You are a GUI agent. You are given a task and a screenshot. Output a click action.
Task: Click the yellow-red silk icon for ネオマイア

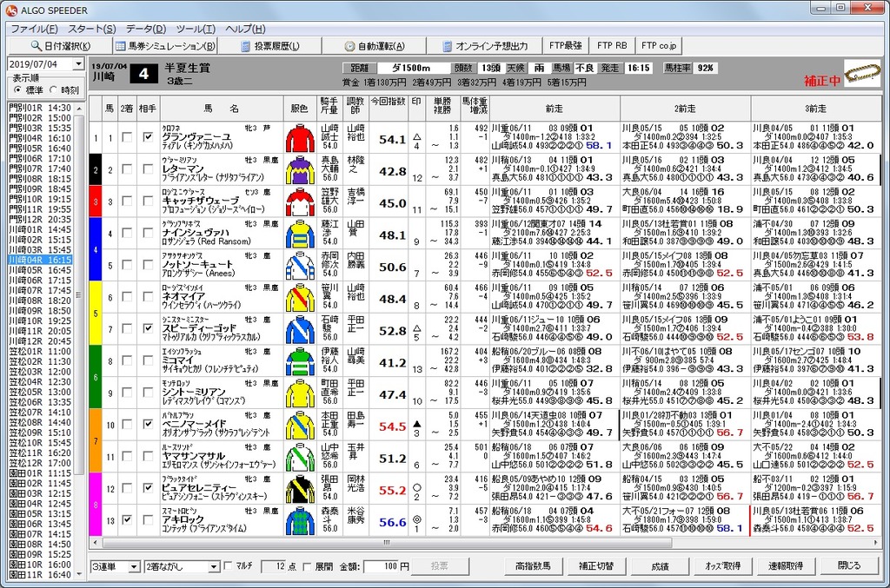(300, 297)
